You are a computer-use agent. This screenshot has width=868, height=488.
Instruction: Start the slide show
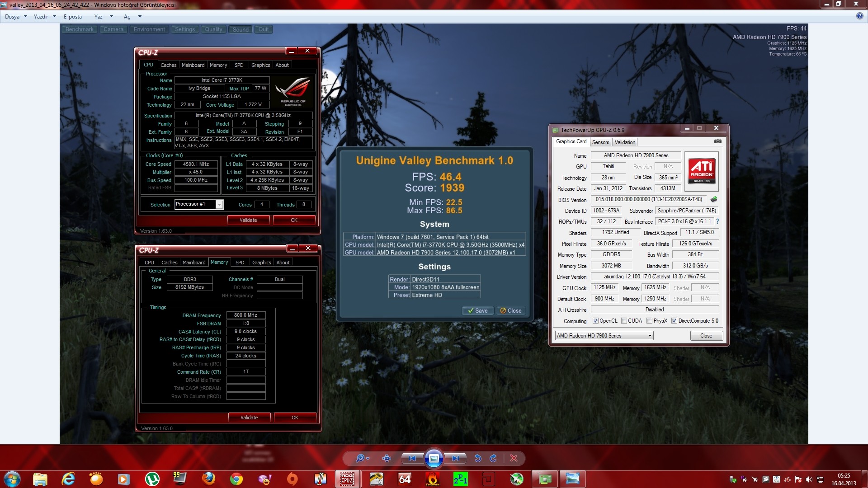(434, 458)
